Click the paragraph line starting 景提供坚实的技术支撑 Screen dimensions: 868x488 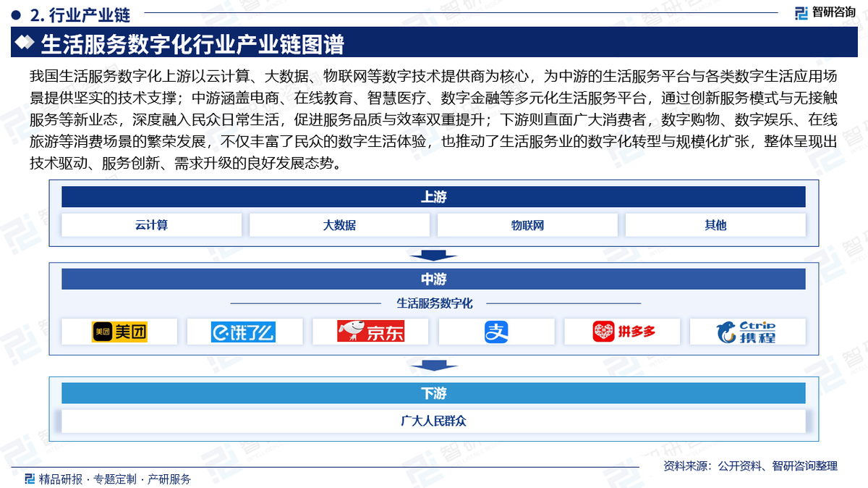click(x=433, y=98)
